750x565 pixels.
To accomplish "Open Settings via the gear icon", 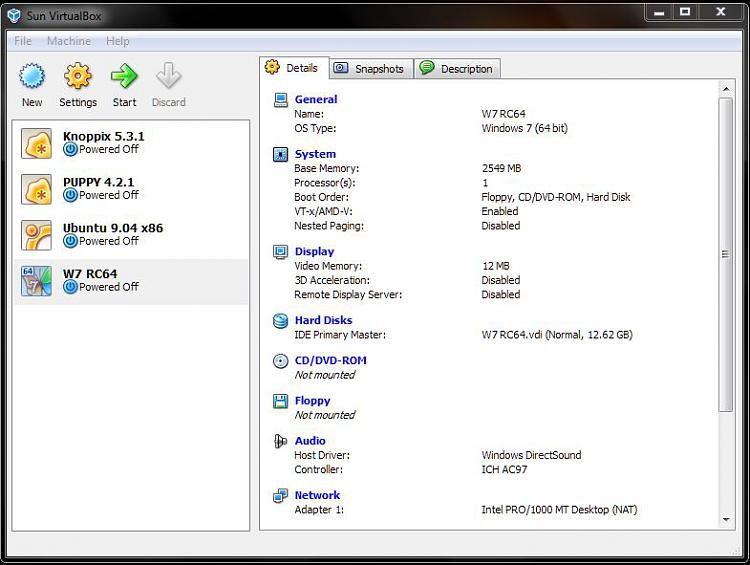I will 77,76.
